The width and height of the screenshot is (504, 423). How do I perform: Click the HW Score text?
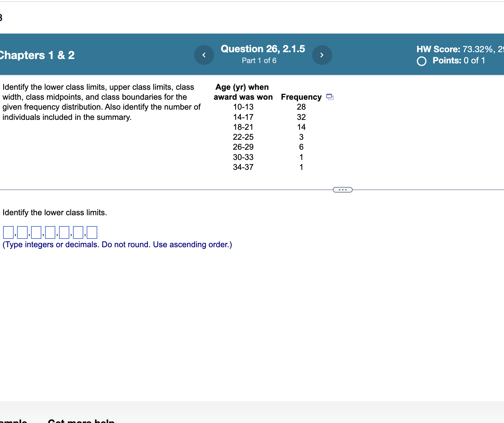pyautogui.click(x=460, y=49)
